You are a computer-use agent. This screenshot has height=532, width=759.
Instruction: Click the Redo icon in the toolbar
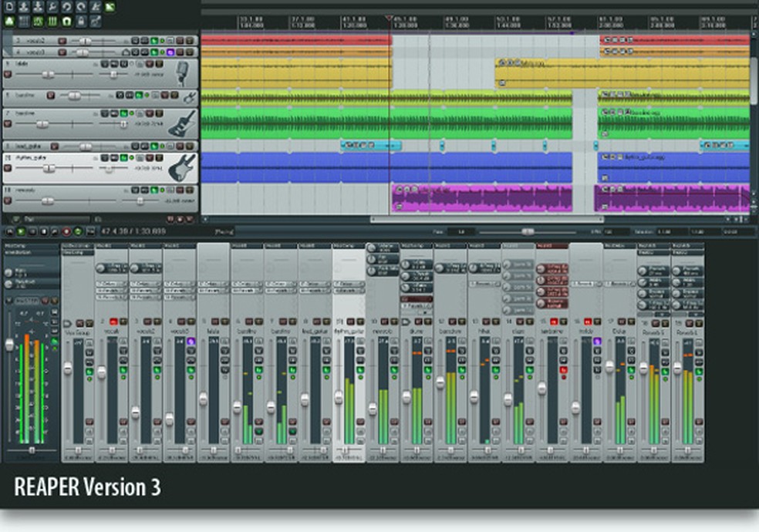pos(80,6)
